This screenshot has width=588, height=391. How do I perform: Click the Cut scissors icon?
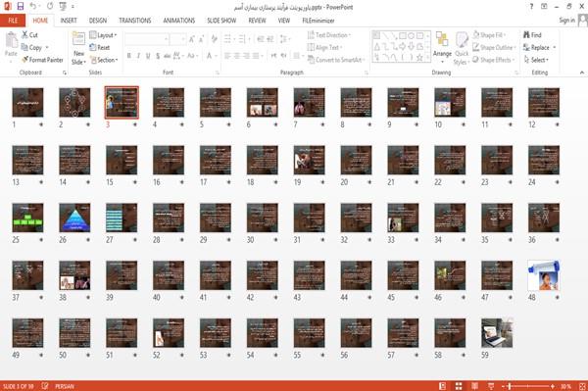tap(24, 35)
